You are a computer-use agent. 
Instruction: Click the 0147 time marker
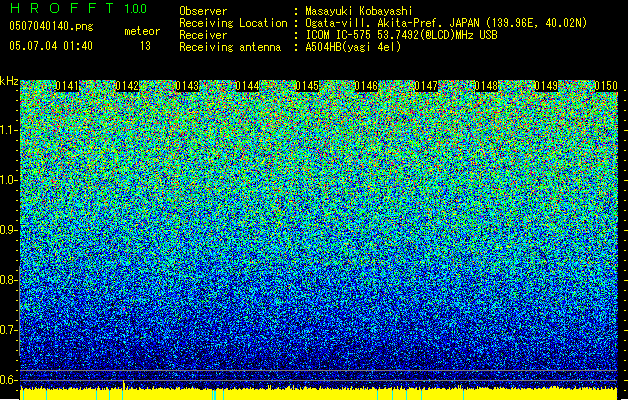[x=426, y=86]
